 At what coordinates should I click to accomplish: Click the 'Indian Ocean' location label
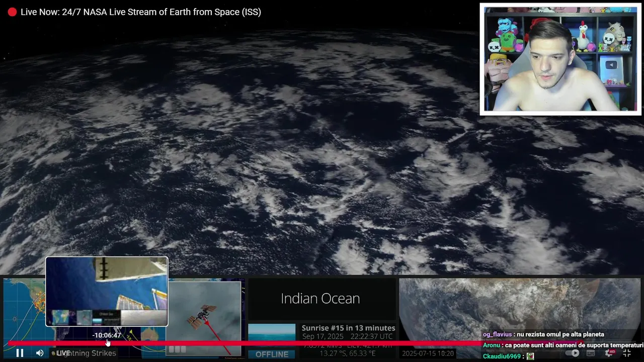click(320, 298)
